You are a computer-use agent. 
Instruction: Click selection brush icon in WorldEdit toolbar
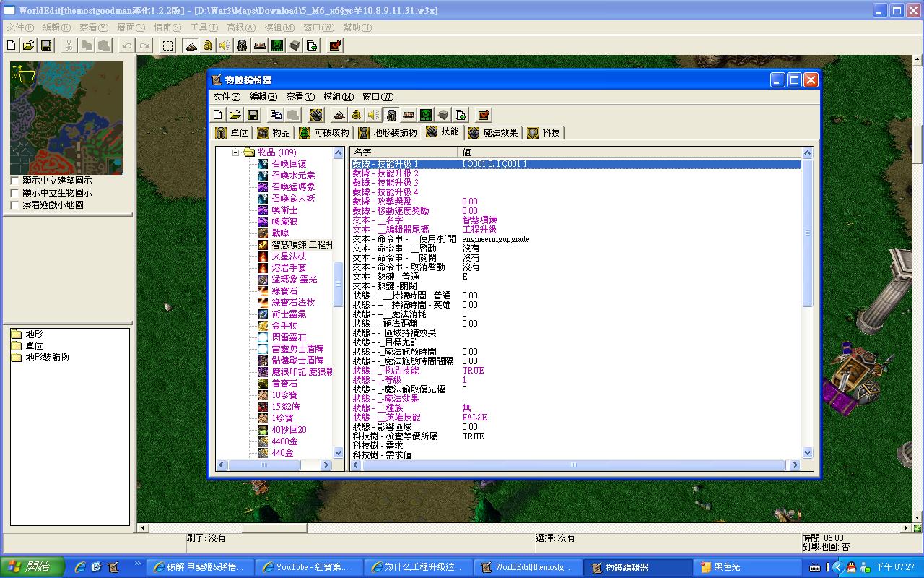point(168,46)
